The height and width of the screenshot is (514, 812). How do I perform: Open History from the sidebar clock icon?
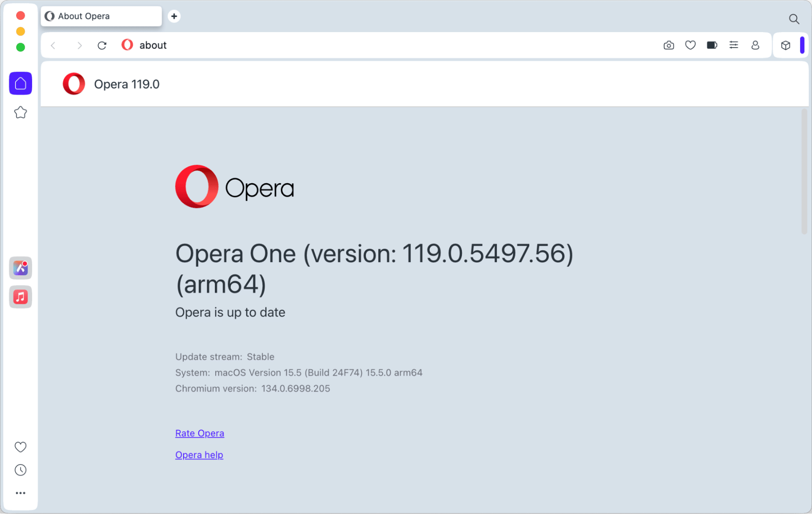20,470
